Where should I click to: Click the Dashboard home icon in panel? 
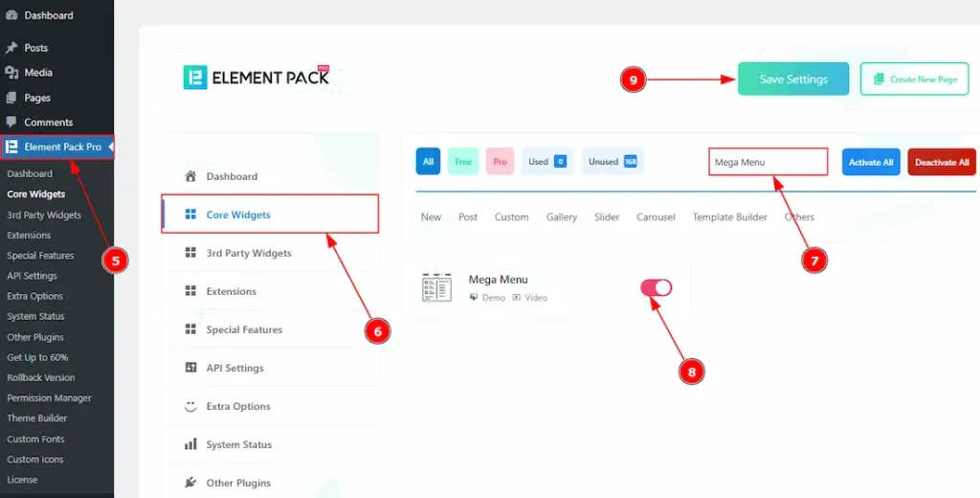(x=189, y=176)
